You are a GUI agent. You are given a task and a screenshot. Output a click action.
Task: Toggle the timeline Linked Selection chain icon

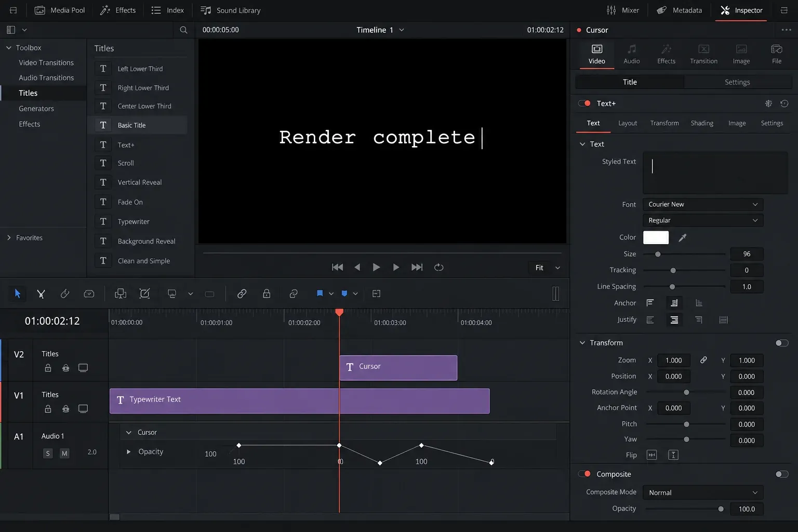[x=242, y=294]
